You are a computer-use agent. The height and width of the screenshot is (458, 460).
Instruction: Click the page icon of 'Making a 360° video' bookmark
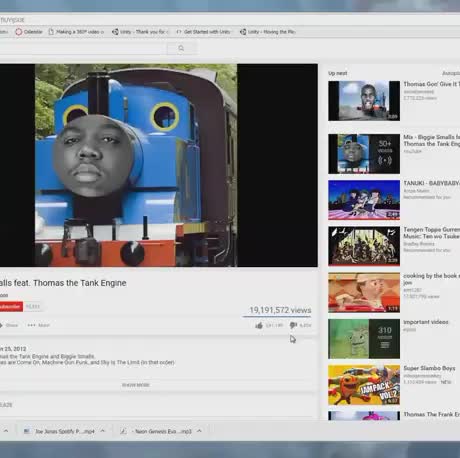(51, 32)
